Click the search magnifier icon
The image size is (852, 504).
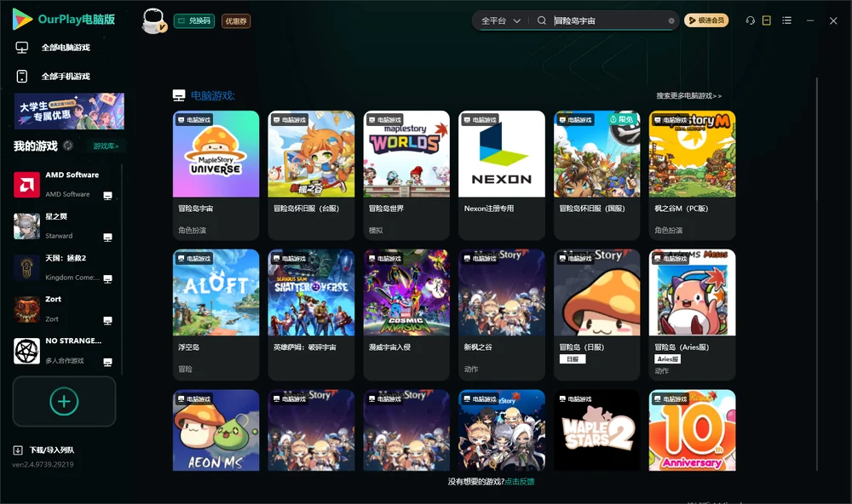(x=542, y=20)
